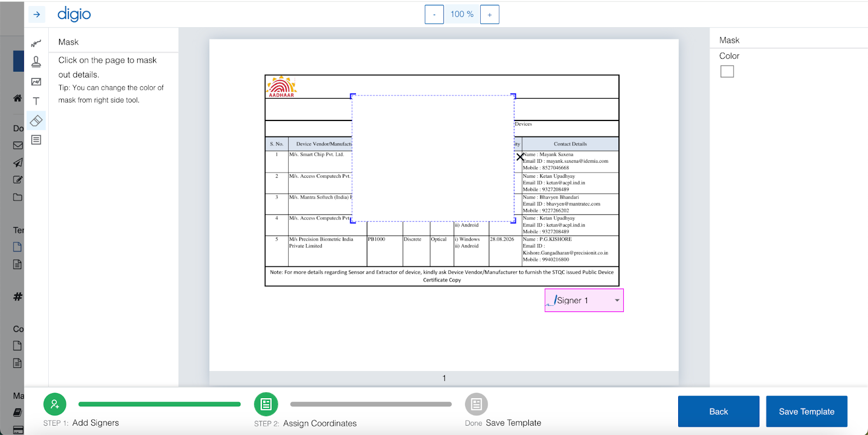Click the Aadhaar logo on the document

pyautogui.click(x=282, y=87)
